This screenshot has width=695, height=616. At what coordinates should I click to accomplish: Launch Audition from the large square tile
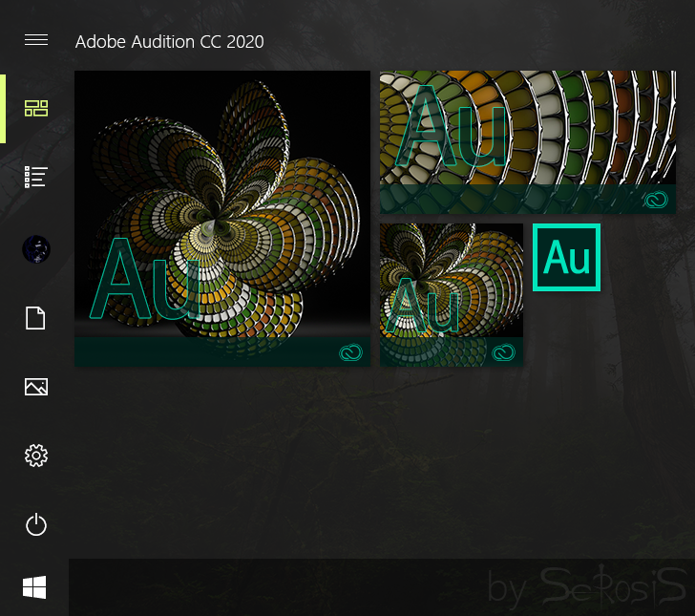pos(222,218)
